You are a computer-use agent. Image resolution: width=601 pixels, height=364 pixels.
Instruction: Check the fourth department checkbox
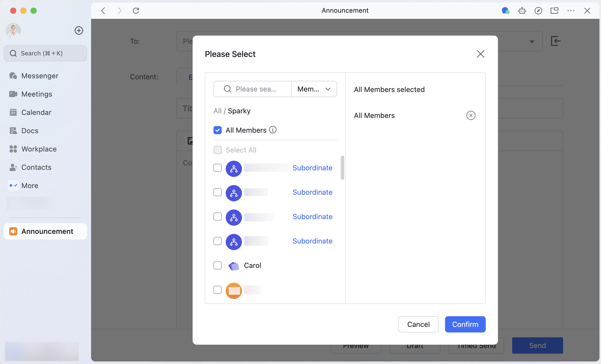click(218, 241)
